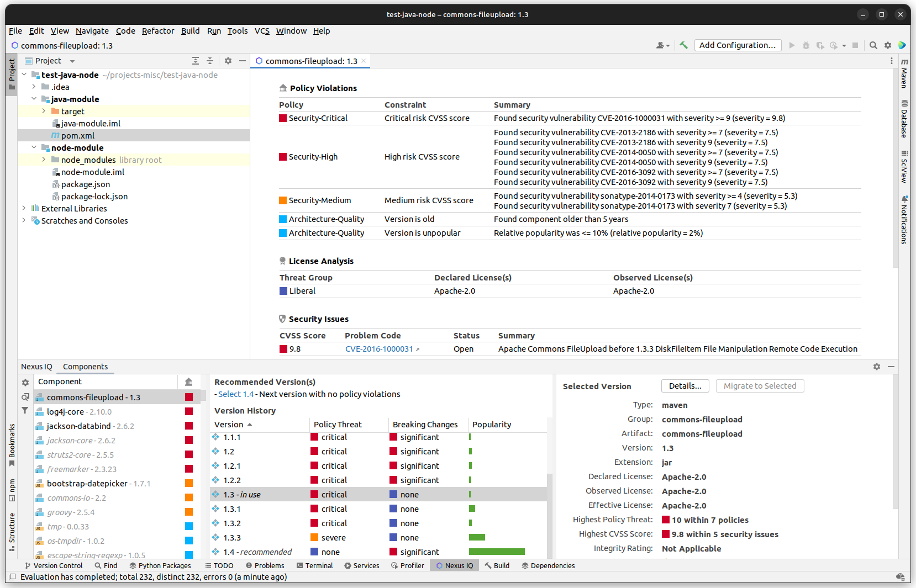Sort components by policy threat column icon

[188, 382]
